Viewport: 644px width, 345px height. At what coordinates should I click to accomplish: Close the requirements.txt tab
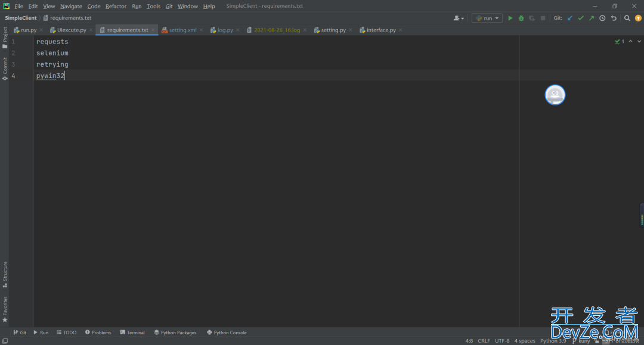pyautogui.click(x=153, y=30)
